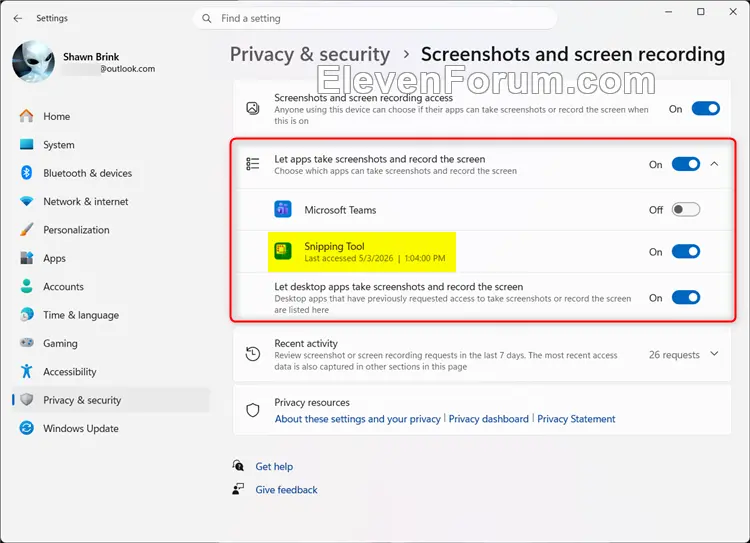Click the Windows Update sync icon
The height and width of the screenshot is (543, 750).
click(26, 428)
